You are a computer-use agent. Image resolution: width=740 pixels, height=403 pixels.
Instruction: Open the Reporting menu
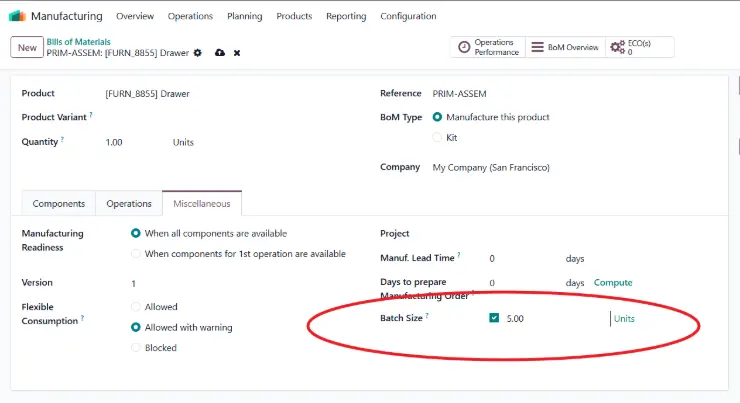[345, 16]
